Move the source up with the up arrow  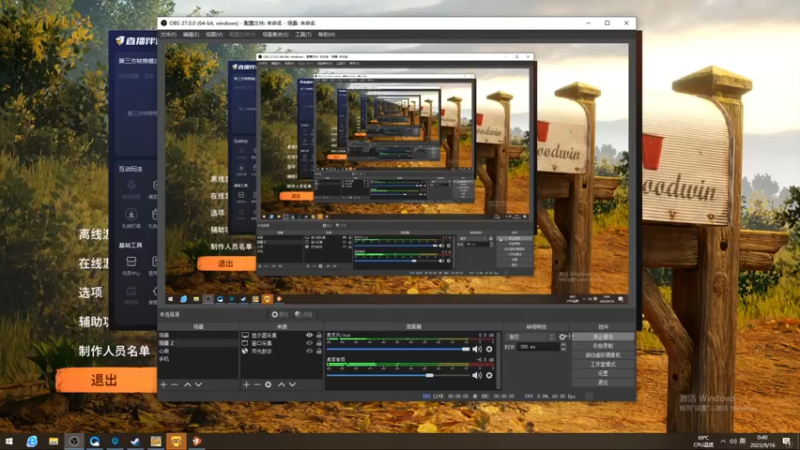pos(281,385)
